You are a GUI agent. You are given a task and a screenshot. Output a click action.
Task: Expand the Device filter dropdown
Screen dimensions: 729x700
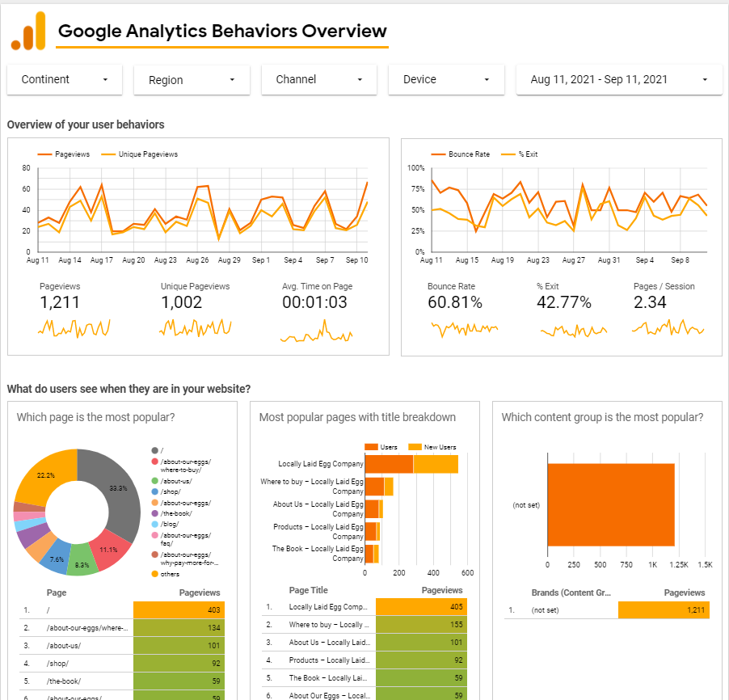point(446,79)
